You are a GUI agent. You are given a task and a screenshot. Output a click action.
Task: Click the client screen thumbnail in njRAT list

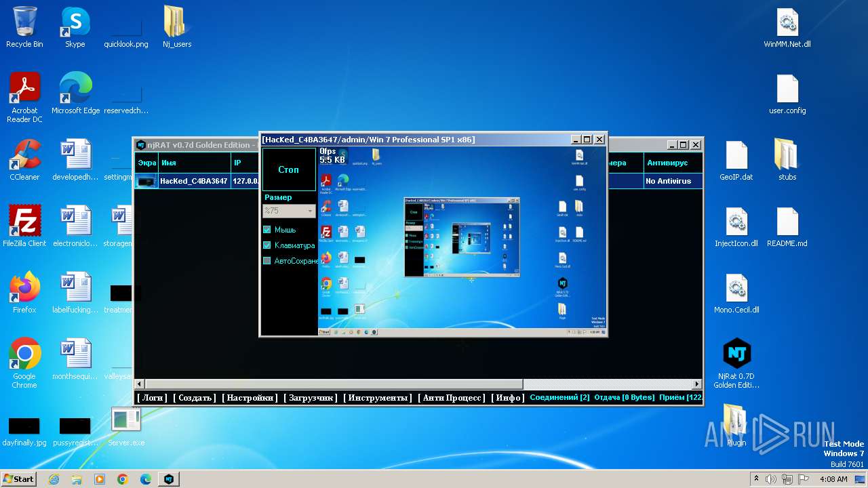tap(146, 181)
